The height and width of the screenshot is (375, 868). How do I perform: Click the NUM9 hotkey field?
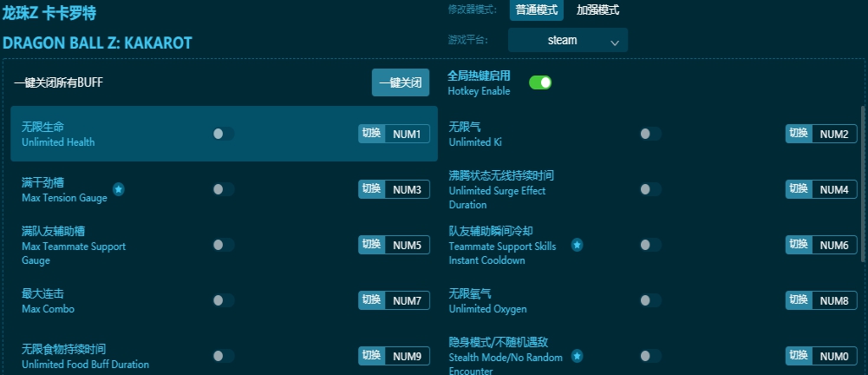point(408,356)
